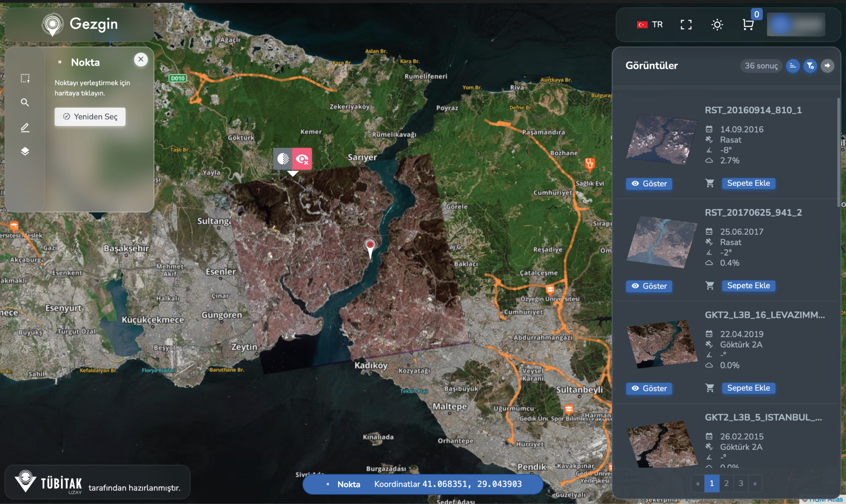
Task: Go to results page 2
Action: pos(726,483)
